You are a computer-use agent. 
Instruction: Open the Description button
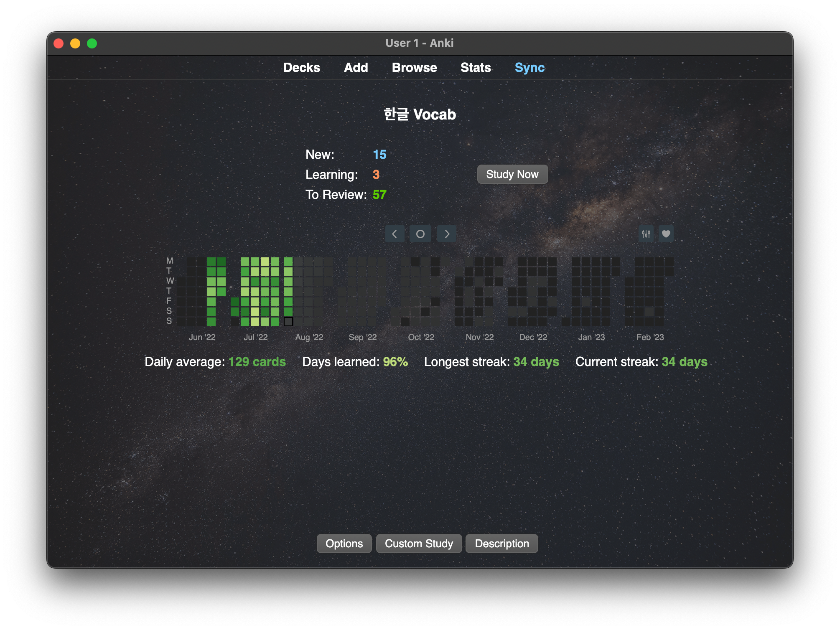501,544
